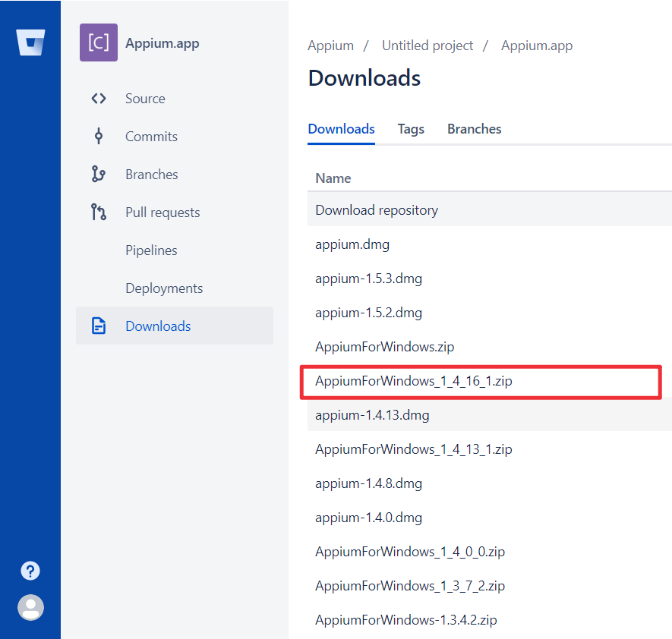Open the Source code icon in sidebar
The height and width of the screenshot is (639, 672).
coord(99,99)
